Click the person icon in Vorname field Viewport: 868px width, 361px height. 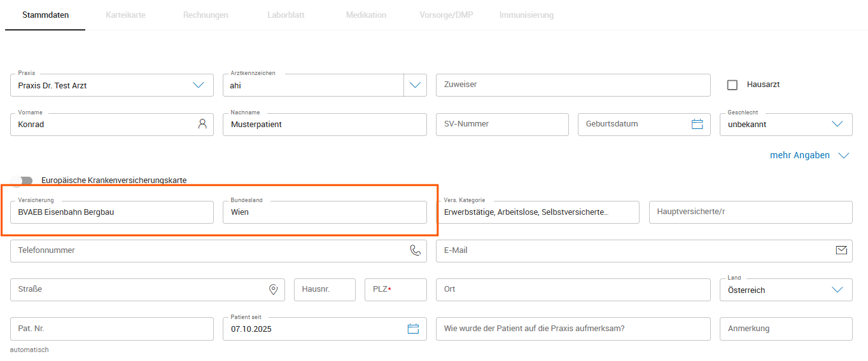click(x=202, y=124)
